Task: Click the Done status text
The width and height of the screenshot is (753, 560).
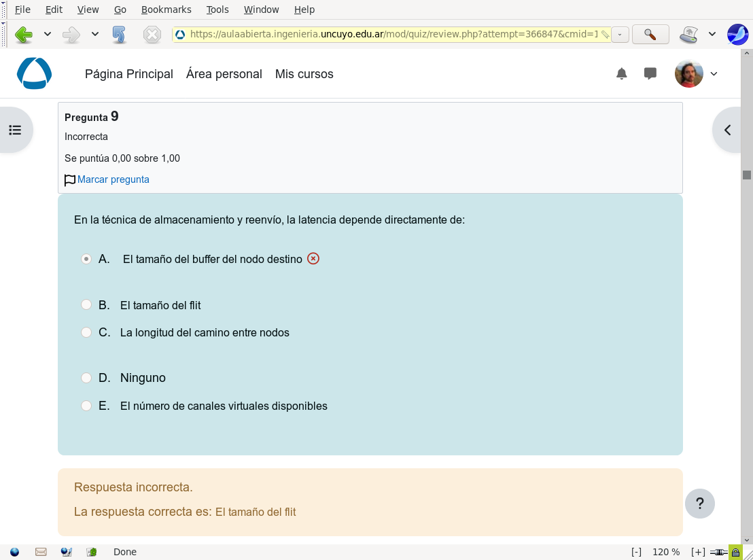Action: (125, 552)
